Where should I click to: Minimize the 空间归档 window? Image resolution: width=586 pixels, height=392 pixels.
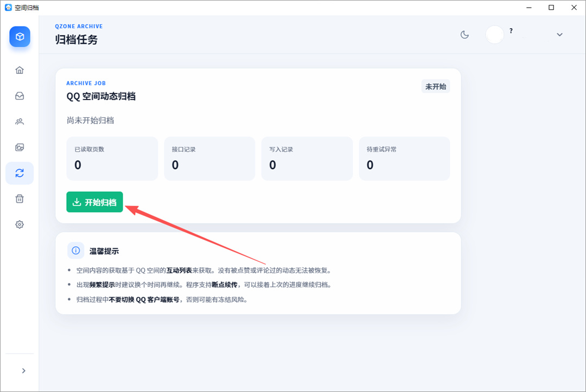(x=529, y=8)
